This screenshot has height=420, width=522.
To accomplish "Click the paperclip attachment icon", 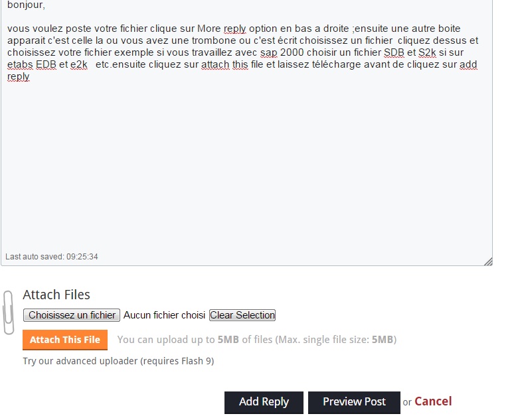I will click(x=9, y=313).
